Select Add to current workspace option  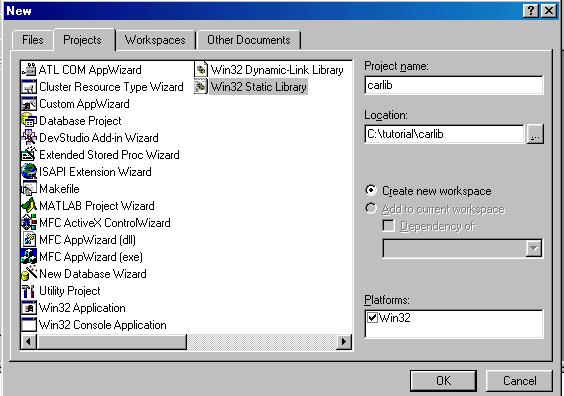coord(370,208)
